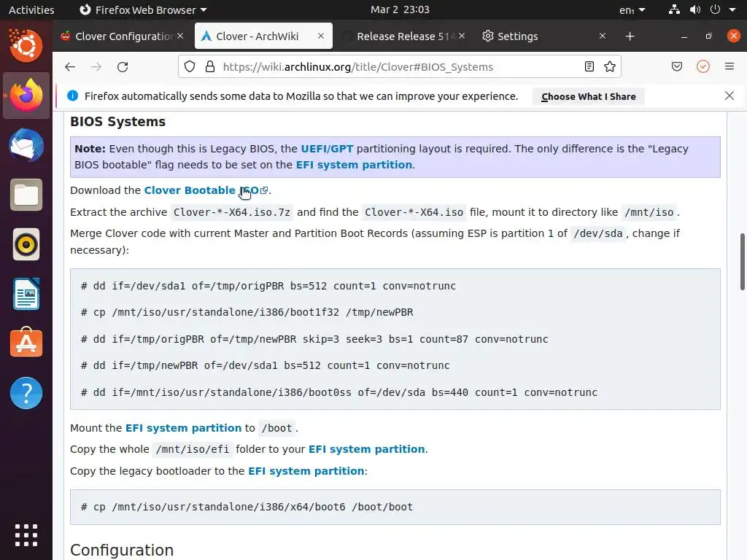Dismiss the Firefox data notification bar

[x=729, y=96]
